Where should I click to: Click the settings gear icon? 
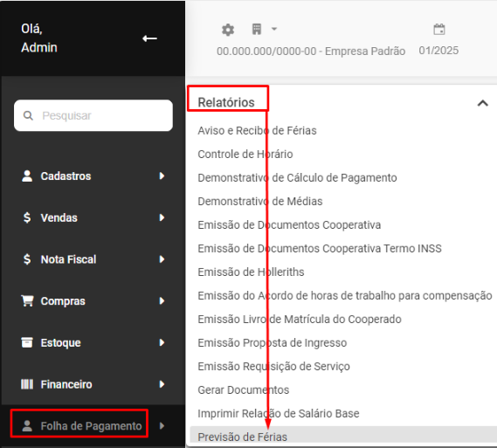(228, 30)
